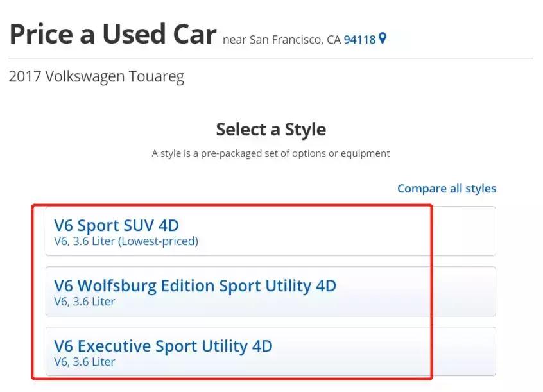This screenshot has height=392, width=543.
Task: Click blank right area of Wolfsburg Edition card
Action: [462, 291]
